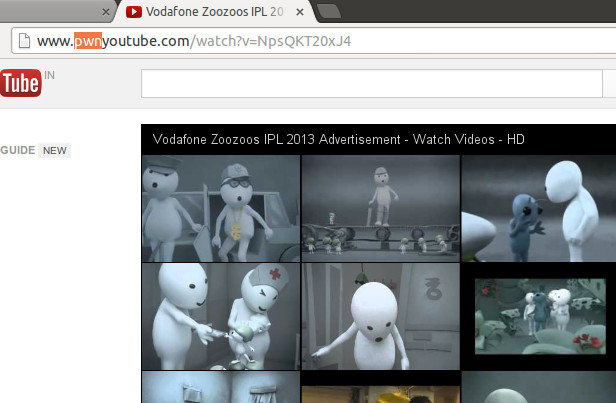Click the page icon in address bar

25,41
